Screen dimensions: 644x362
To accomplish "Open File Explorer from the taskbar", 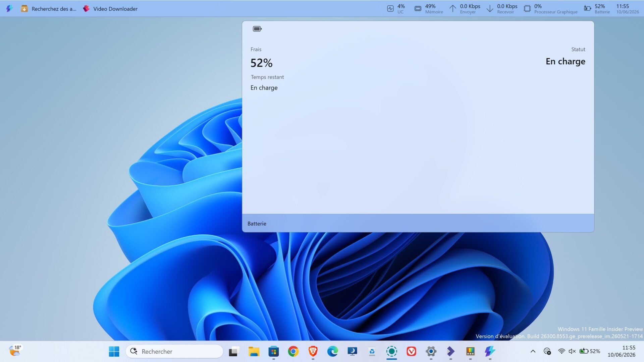I will pyautogui.click(x=254, y=351).
